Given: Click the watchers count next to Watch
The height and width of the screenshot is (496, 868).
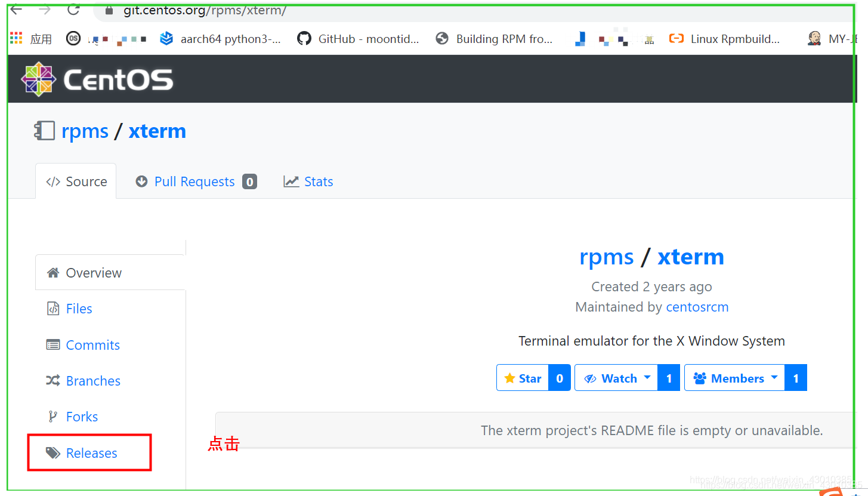Looking at the screenshot, I should click(x=669, y=378).
